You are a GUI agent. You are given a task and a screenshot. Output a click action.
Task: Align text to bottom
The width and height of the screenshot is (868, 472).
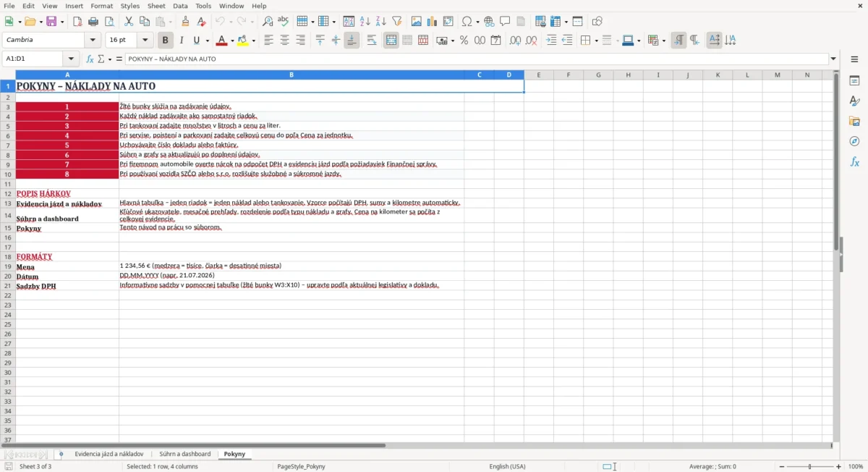point(352,41)
